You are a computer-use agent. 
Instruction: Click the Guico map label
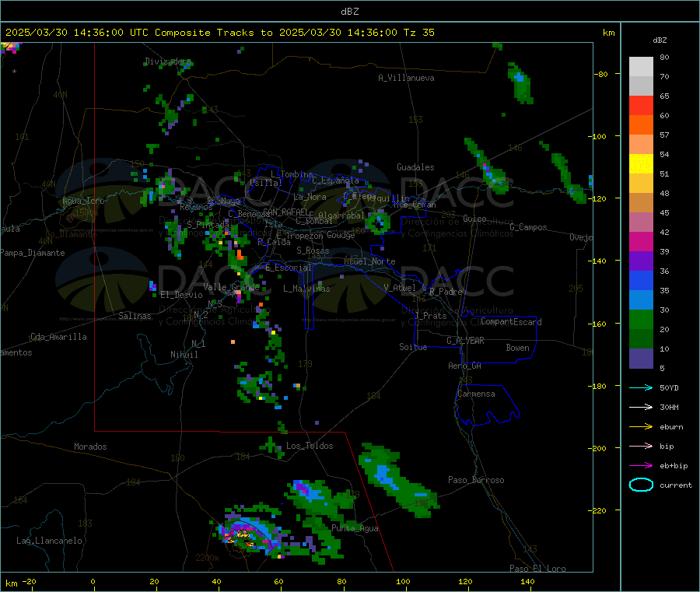click(474, 219)
